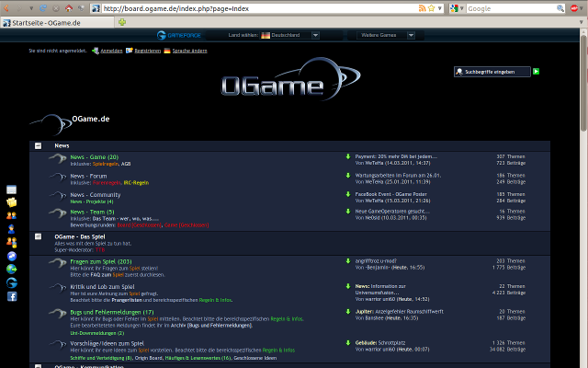Screen dimensions: 588x368
Task: Click the sidebar users with lock icon
Action: (12, 243)
